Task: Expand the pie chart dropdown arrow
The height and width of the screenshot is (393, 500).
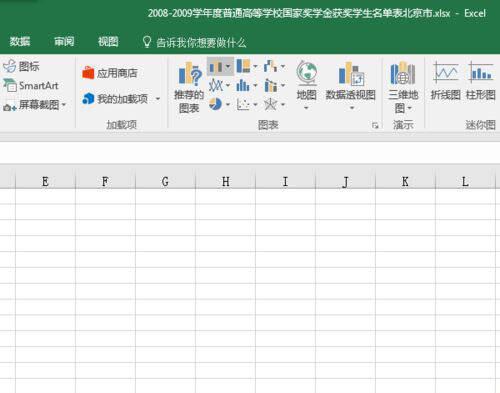Action: [x=228, y=105]
